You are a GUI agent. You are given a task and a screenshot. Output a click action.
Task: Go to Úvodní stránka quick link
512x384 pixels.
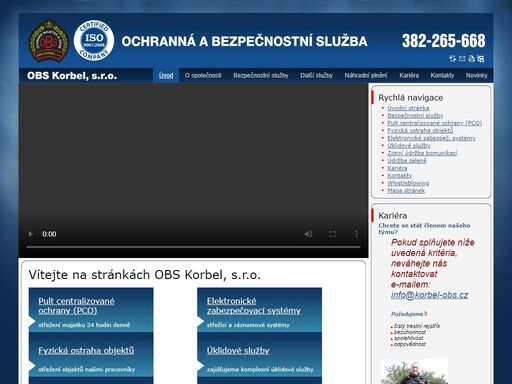408,108
